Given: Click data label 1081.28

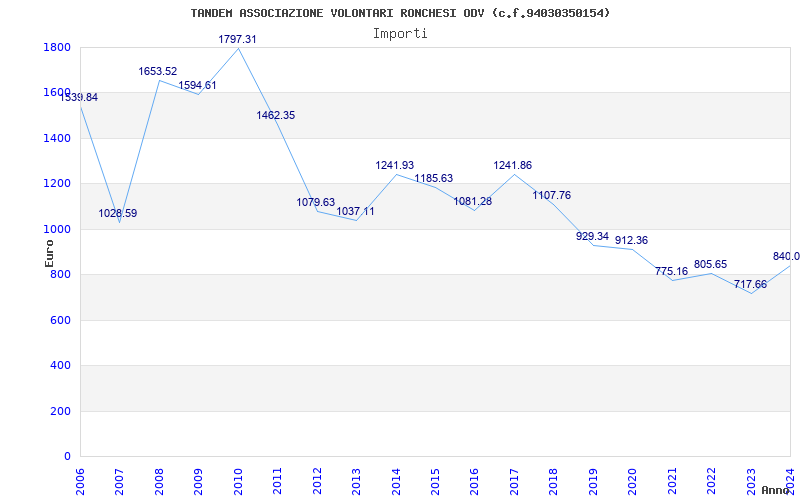Looking at the screenshot, I should (473, 202).
